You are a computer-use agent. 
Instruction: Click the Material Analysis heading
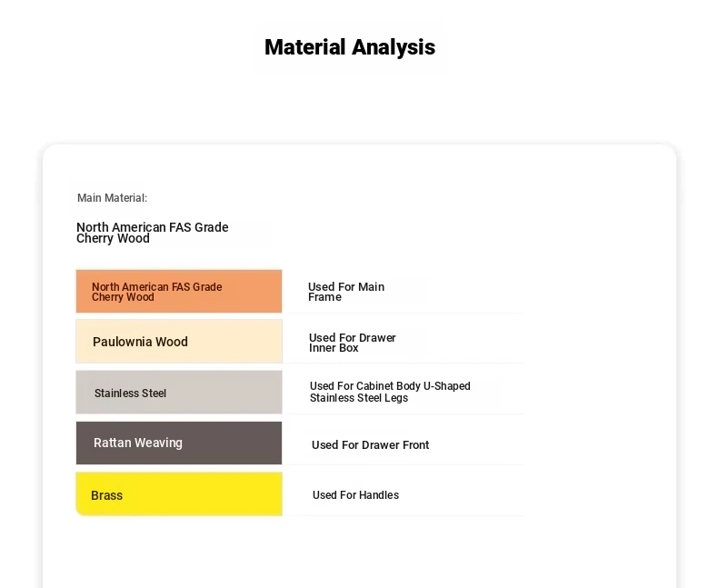click(x=350, y=47)
